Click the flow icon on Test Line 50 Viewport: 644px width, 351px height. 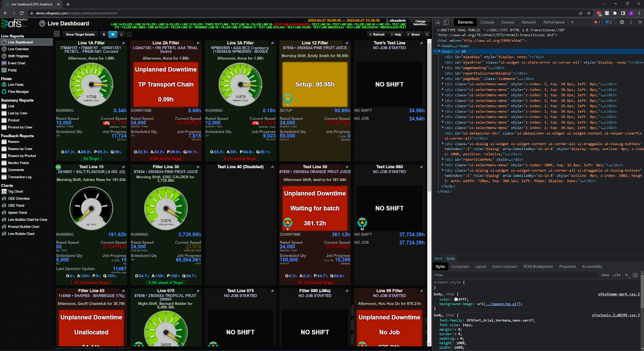coord(287,222)
